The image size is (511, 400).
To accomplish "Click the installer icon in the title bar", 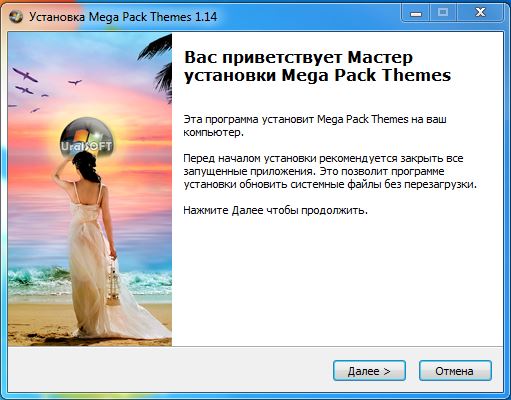I will [x=16, y=16].
